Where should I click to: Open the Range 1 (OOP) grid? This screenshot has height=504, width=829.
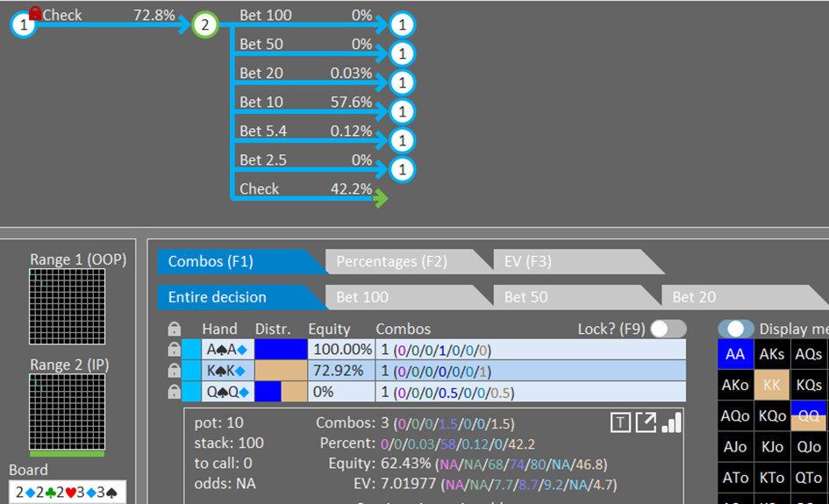pyautogui.click(x=68, y=307)
